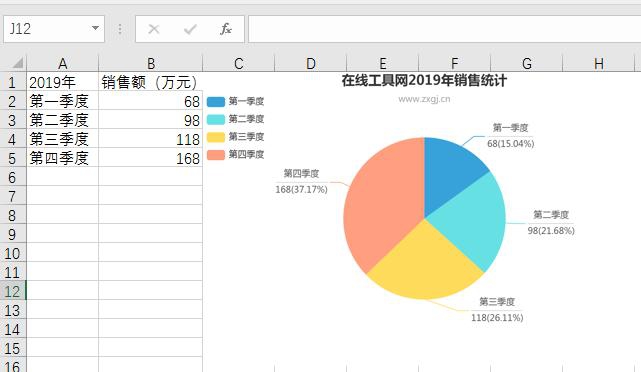The width and height of the screenshot is (641, 372).
Task: Select cell B5 containing 168
Action: (150, 158)
